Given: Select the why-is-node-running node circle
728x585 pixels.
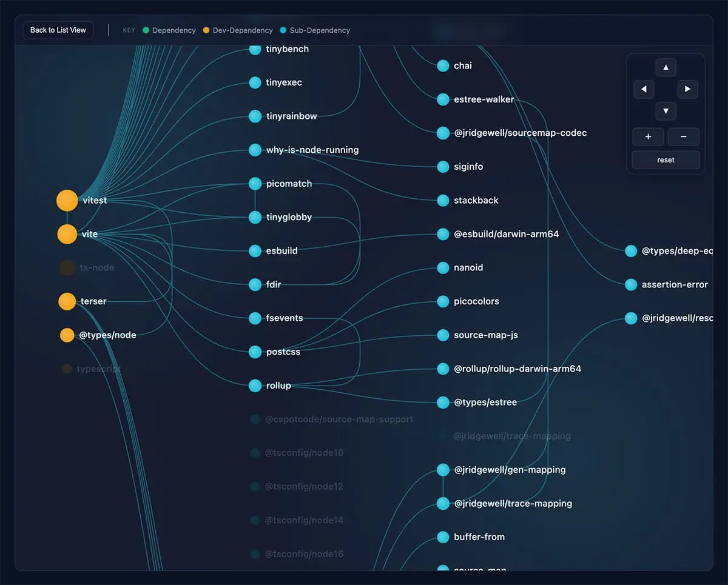Looking at the screenshot, I should tap(255, 150).
